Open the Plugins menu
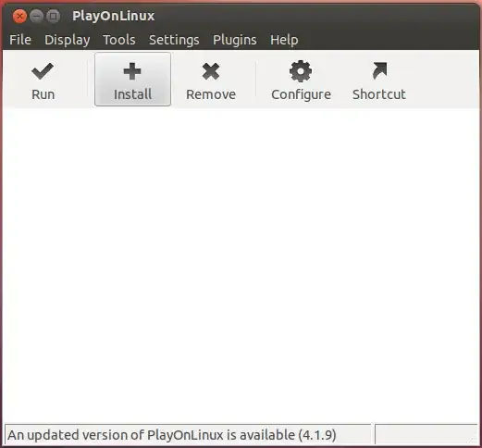Screen dimensions: 482x448 coord(235,40)
